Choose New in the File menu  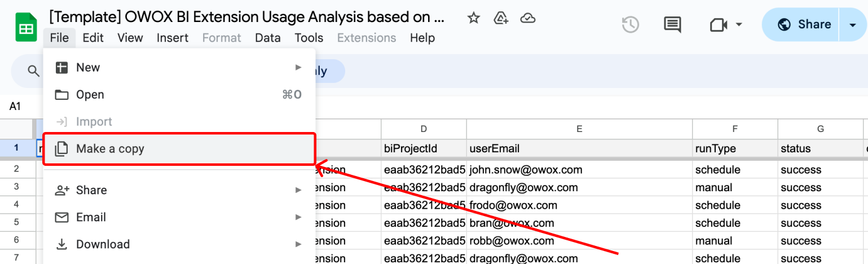[x=179, y=68]
